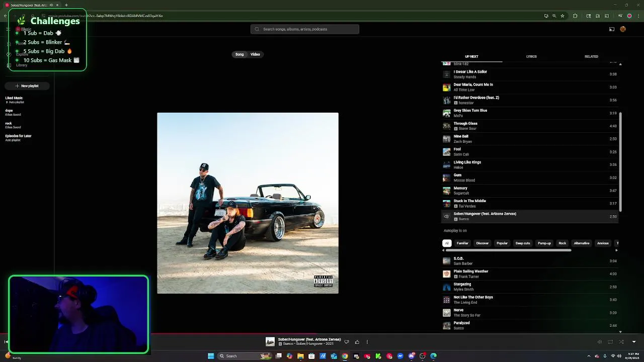This screenshot has height=362, width=644.
Task: Select the Popular filter chip
Action: (x=502, y=243)
